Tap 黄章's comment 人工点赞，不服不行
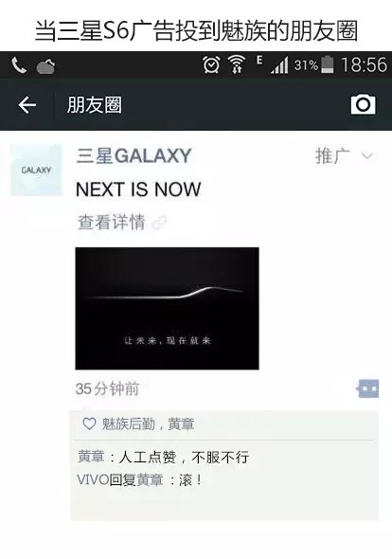The image size is (392, 559). (163, 457)
